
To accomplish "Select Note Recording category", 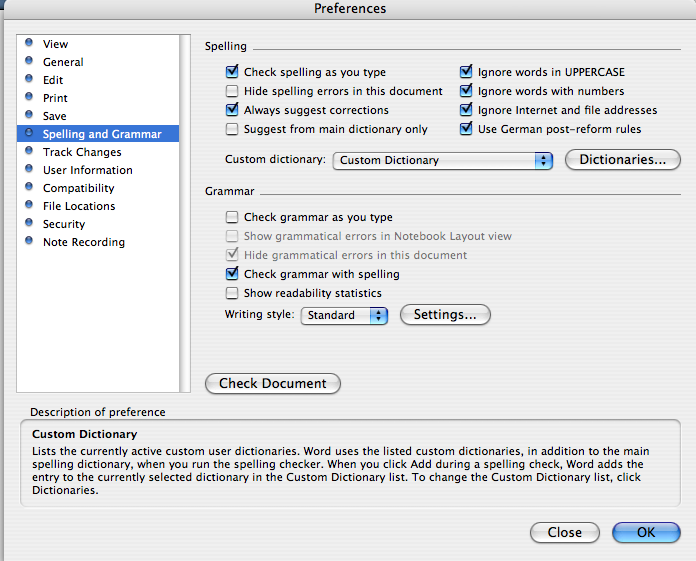I will [x=98, y=242].
